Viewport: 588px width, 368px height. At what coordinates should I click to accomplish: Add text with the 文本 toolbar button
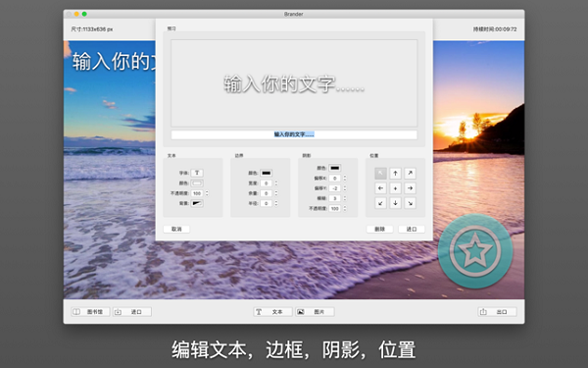tap(272, 312)
